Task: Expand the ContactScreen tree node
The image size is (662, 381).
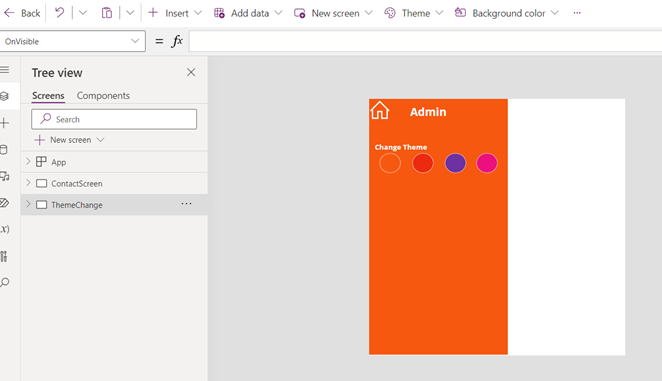Action: tap(28, 183)
